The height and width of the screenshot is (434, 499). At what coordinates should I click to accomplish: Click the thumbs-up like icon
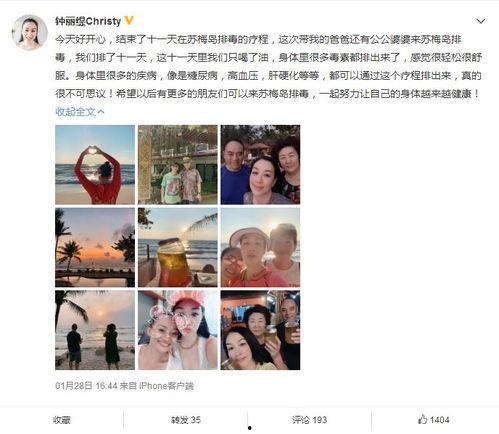[x=422, y=419]
